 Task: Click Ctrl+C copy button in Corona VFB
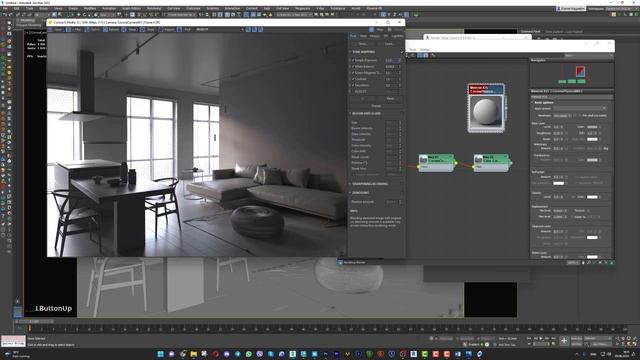pyautogui.click(x=92, y=29)
